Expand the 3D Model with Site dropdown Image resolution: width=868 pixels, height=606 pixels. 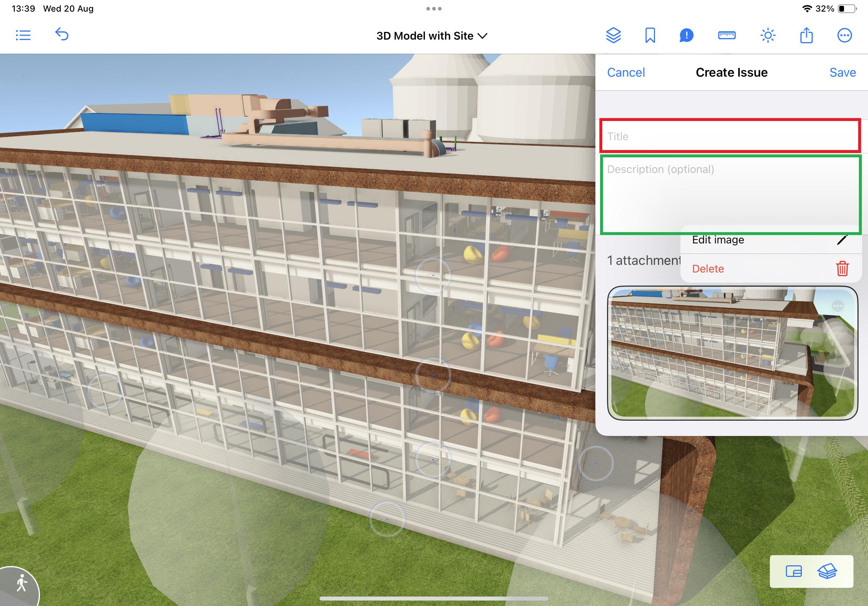[431, 36]
